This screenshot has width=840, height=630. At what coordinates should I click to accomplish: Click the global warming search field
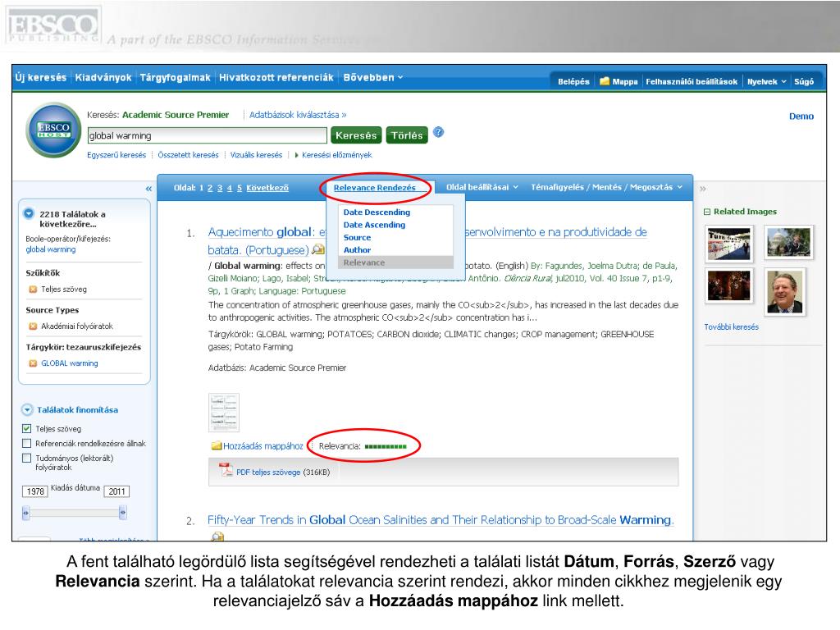pos(207,135)
